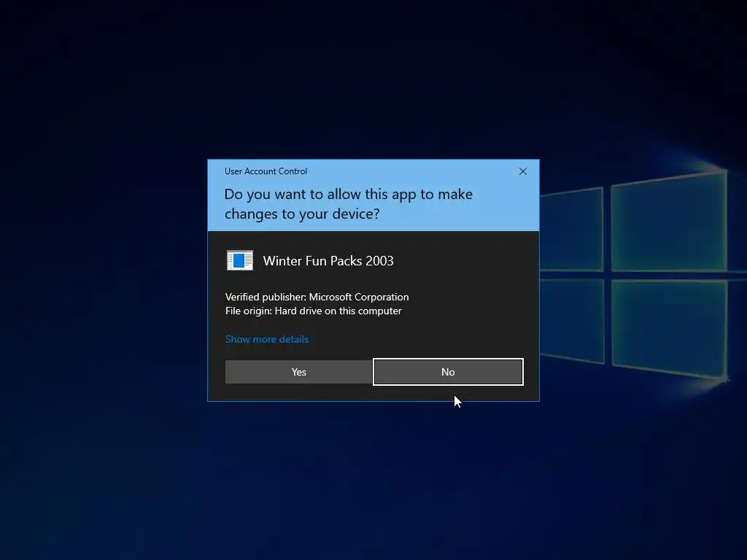Click the 'Do you want to allow' heading
The width and height of the screenshot is (747, 560).
pos(348,204)
